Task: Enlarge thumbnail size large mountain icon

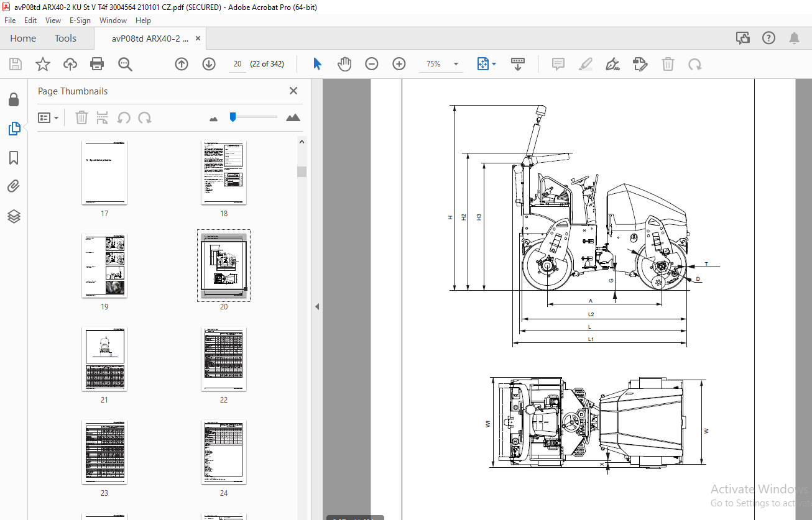Action: point(293,117)
